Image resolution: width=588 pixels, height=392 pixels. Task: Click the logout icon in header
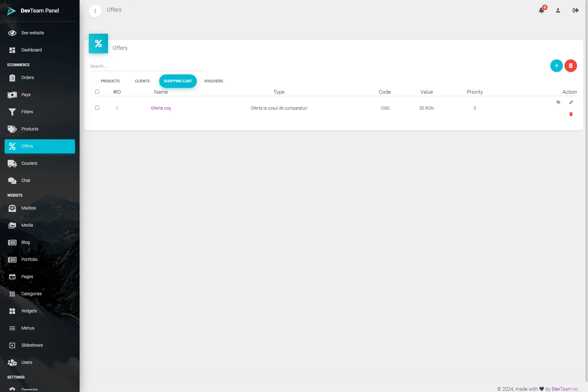[575, 10]
